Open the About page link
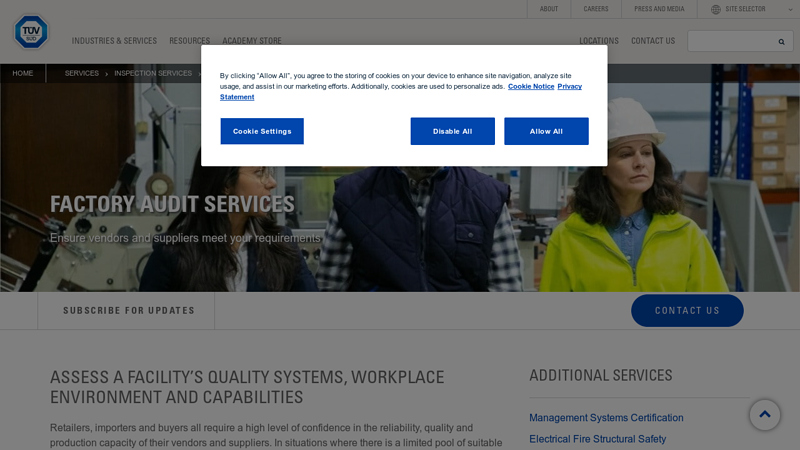Screen dimensions: 800x450 tap(549, 9)
